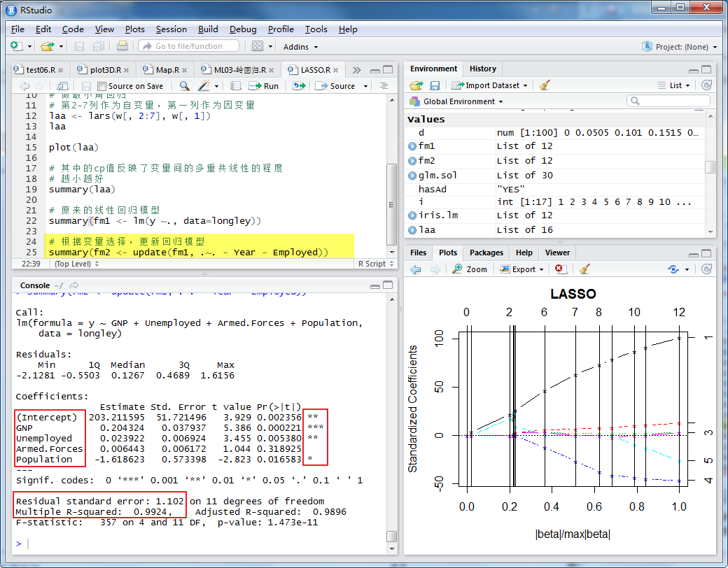Expand the glm.sol list entry

(412, 175)
